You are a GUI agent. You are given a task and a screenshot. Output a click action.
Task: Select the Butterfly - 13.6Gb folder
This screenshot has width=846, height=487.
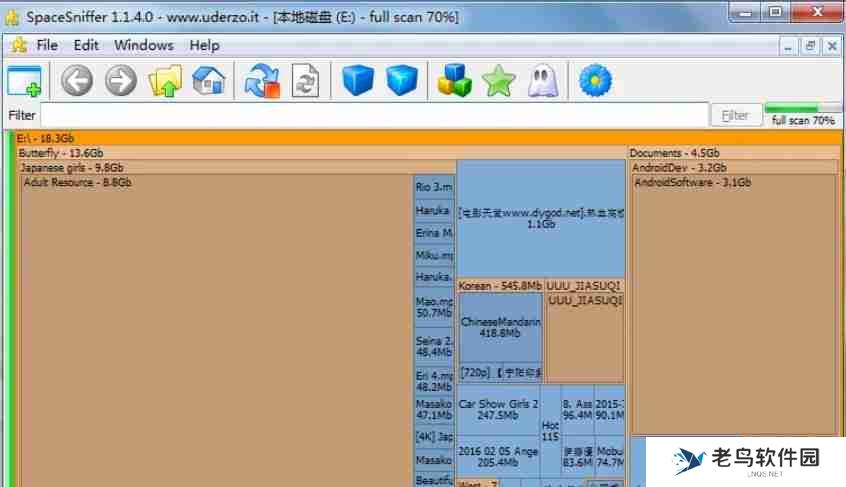[x=322, y=153]
